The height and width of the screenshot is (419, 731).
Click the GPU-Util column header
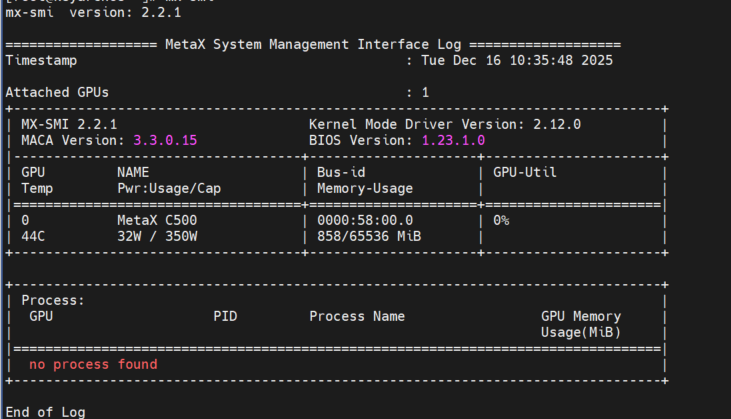(525, 172)
